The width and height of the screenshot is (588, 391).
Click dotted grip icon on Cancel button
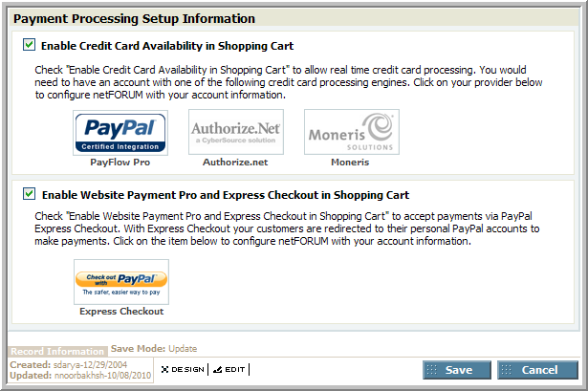coord(506,370)
